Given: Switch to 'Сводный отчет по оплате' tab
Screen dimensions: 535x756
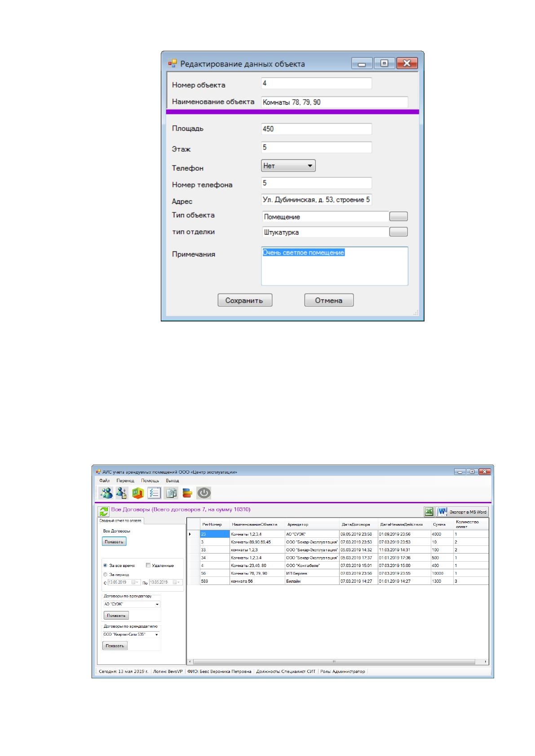Looking at the screenshot, I should coord(120,521).
